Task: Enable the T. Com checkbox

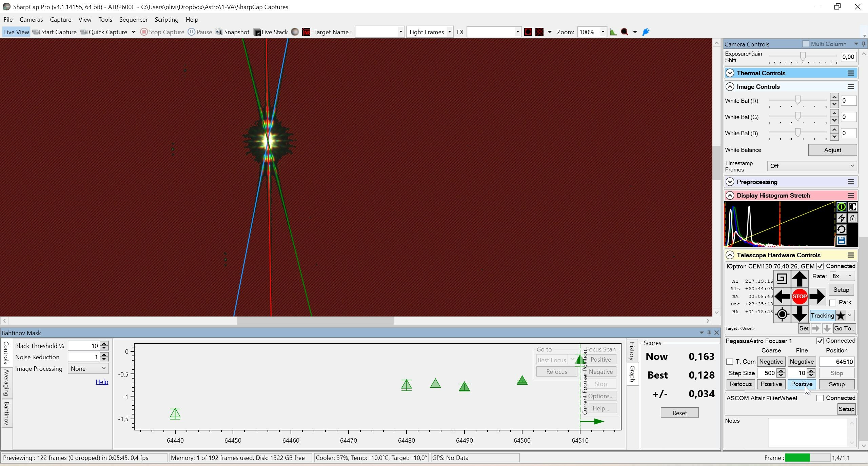Action: point(730,362)
